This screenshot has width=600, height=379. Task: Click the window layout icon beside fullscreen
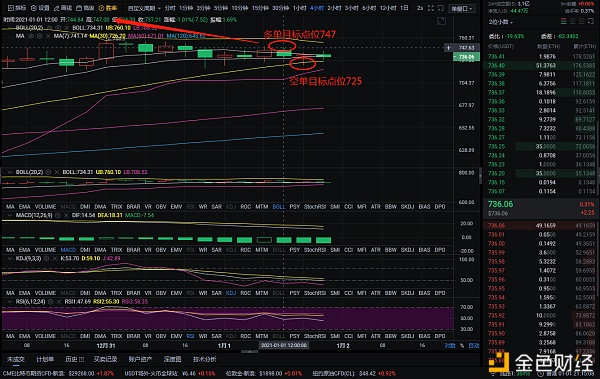click(441, 8)
